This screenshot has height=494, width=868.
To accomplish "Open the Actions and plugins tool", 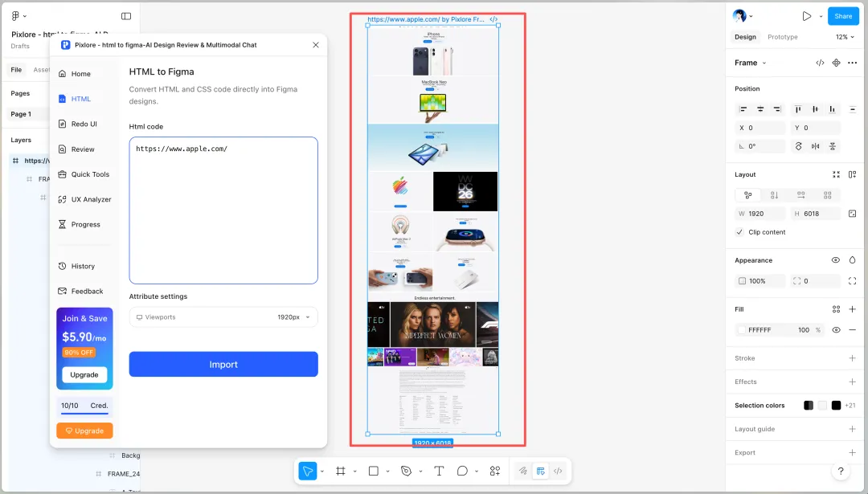I will [x=495, y=471].
